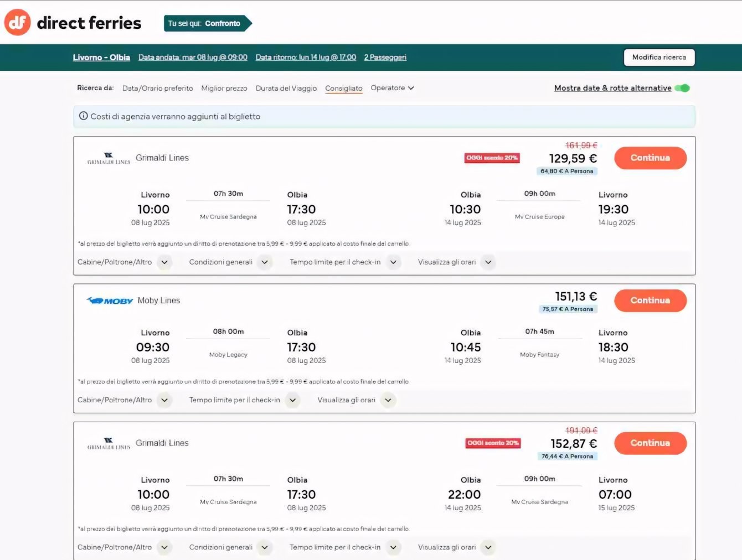Expand Cabine/Poltrone/Altro in the 152,87 € offer
Viewport: 742px width, 560px height.
(x=164, y=547)
